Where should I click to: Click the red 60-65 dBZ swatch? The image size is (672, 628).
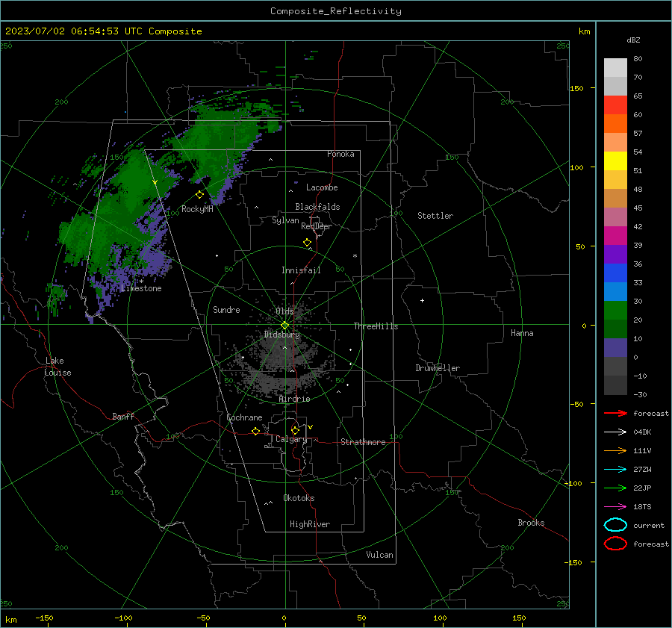[615, 105]
